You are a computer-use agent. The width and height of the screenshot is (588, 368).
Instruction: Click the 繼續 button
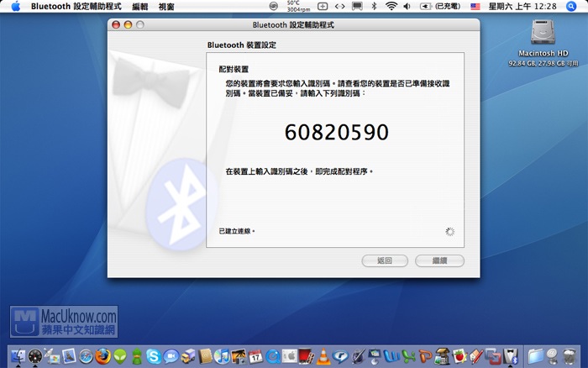(439, 260)
